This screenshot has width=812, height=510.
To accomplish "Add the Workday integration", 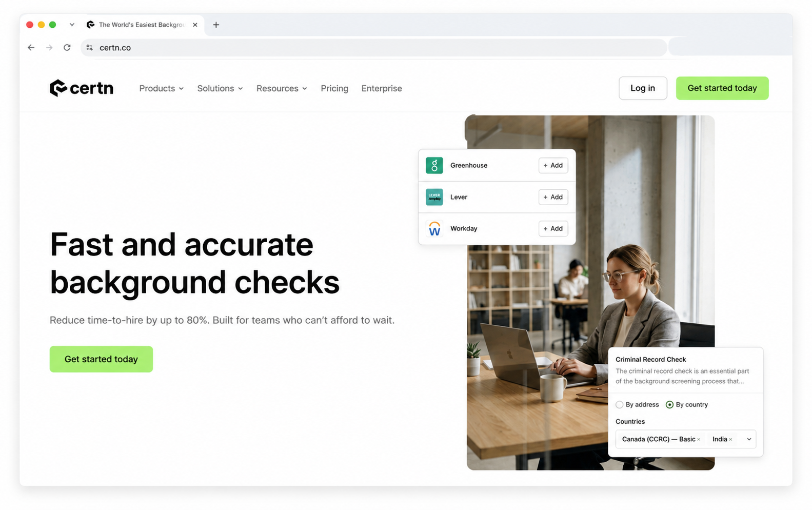I will (553, 229).
